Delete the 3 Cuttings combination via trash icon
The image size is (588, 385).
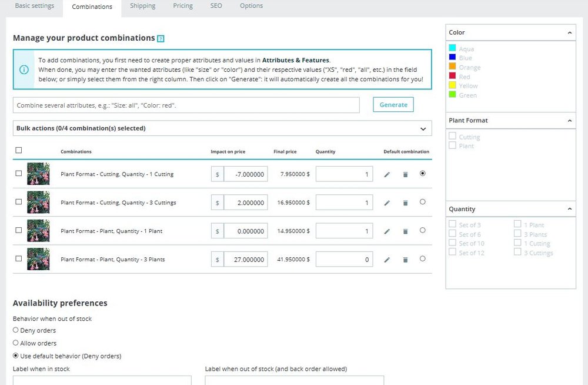click(405, 203)
